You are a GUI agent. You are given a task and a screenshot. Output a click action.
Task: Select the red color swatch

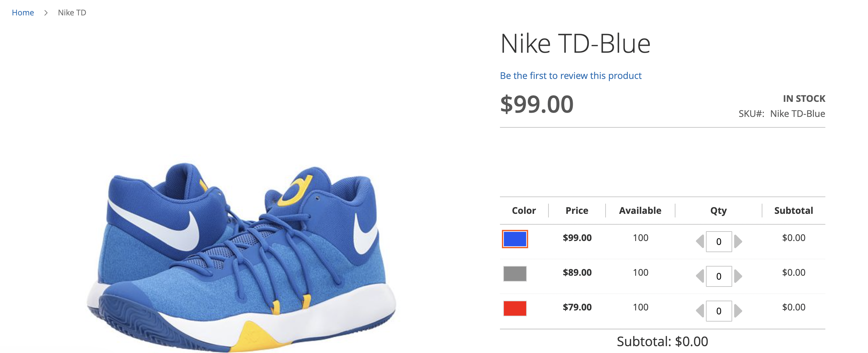(514, 308)
